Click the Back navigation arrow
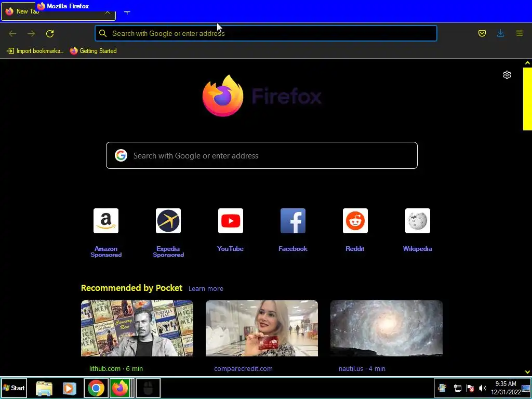This screenshot has height=399, width=532. [12, 33]
